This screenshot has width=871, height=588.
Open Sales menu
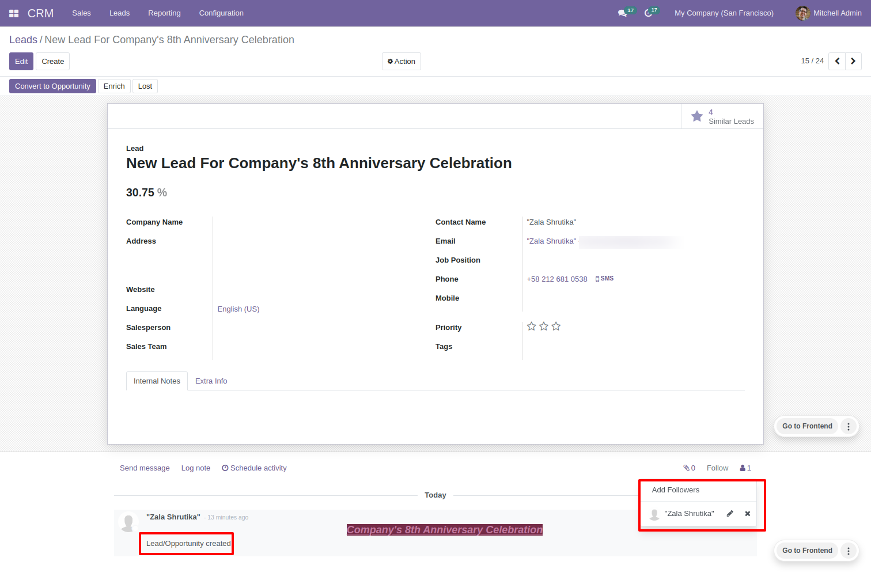click(x=81, y=13)
